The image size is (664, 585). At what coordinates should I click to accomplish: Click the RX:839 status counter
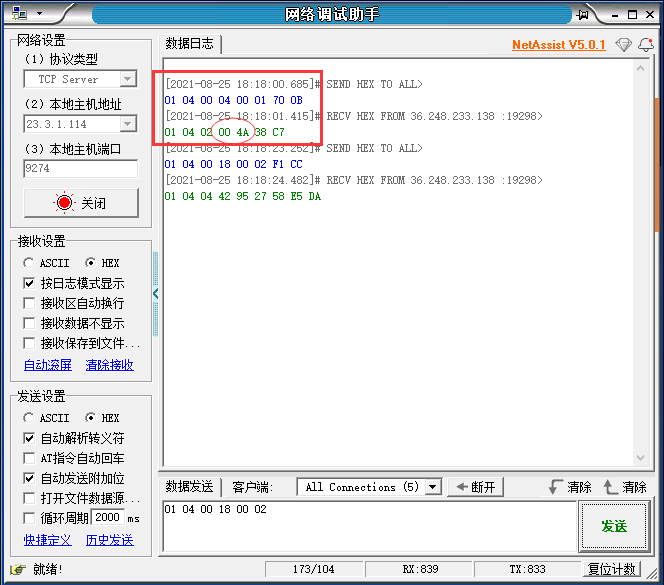click(x=419, y=569)
